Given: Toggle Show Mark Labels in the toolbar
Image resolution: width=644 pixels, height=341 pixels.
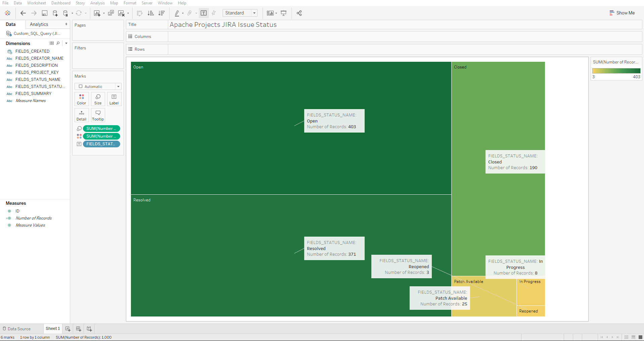Looking at the screenshot, I should click(203, 13).
